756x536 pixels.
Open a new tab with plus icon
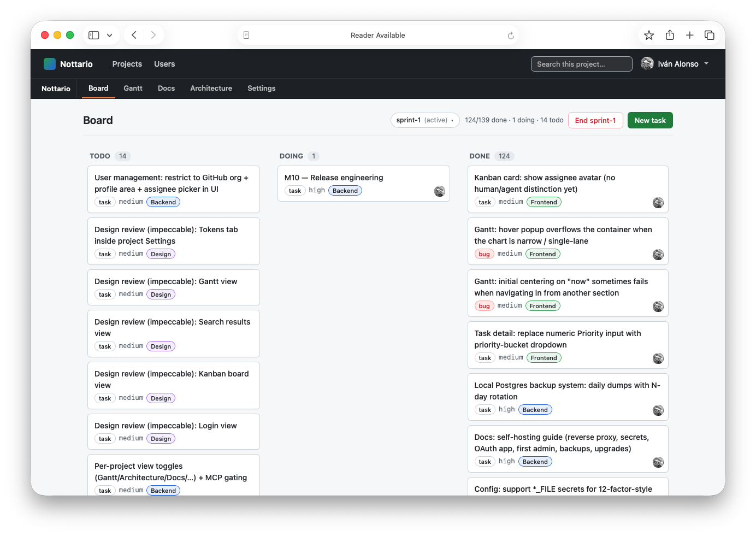[690, 35]
